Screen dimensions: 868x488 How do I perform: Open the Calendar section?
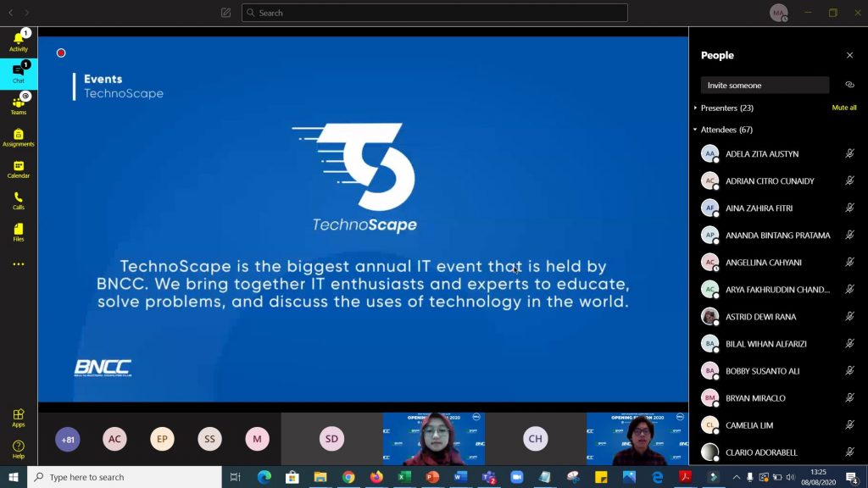pos(19,169)
